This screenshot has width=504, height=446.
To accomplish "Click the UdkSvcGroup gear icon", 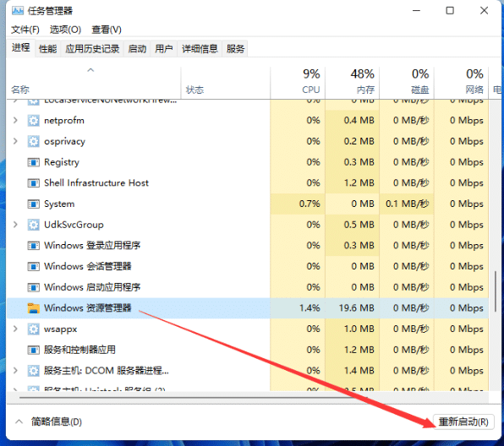I will tap(34, 225).
